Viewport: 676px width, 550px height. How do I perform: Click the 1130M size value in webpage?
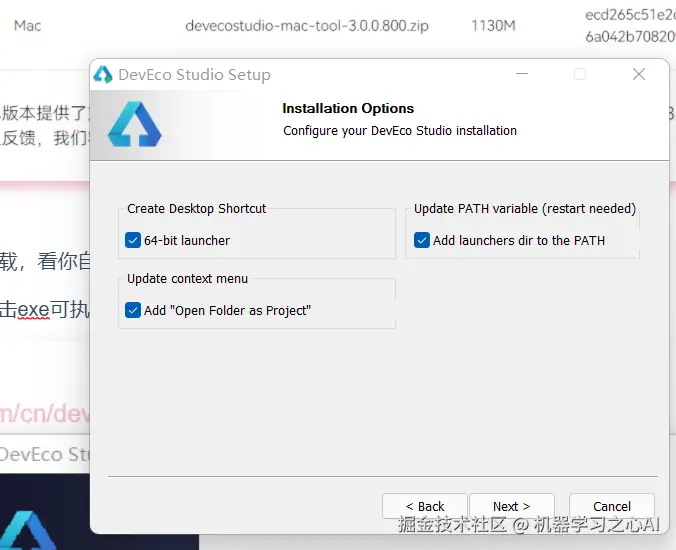pyautogui.click(x=493, y=26)
